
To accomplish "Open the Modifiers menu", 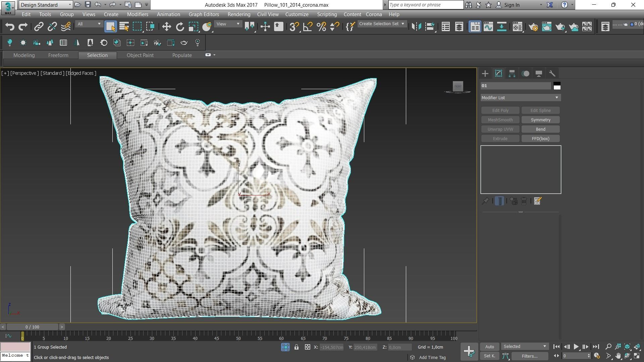I will tap(138, 14).
